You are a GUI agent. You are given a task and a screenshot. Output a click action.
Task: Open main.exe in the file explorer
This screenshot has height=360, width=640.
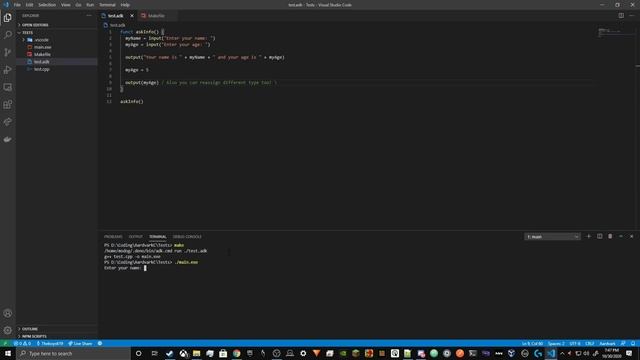[42, 47]
